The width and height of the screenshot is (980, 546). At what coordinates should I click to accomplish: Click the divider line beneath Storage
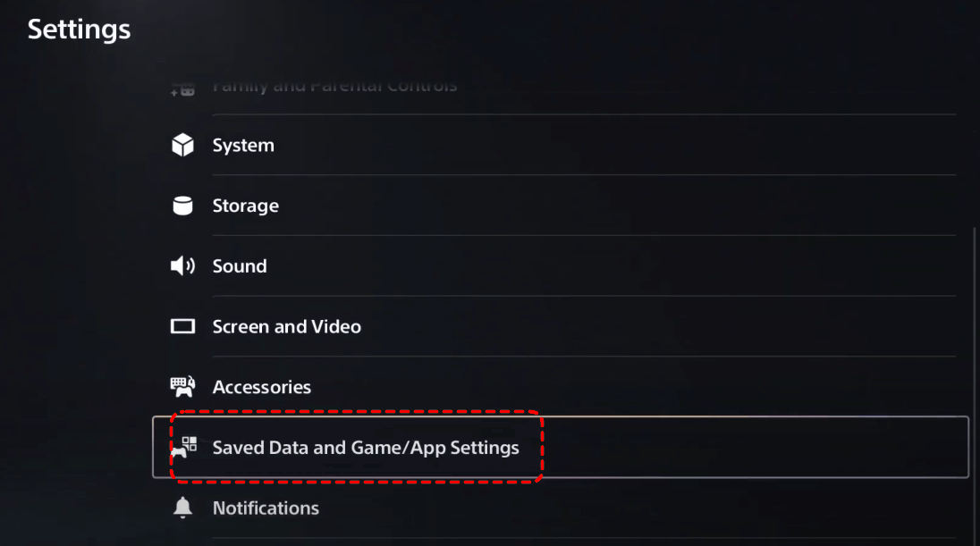coord(585,236)
